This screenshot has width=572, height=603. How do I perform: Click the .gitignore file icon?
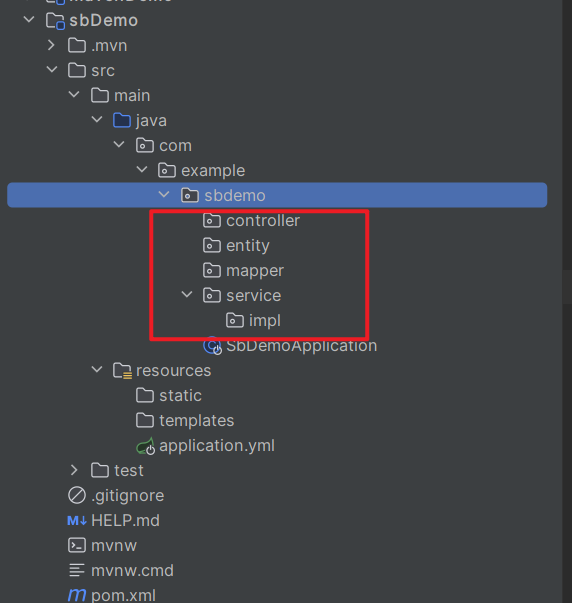77,495
